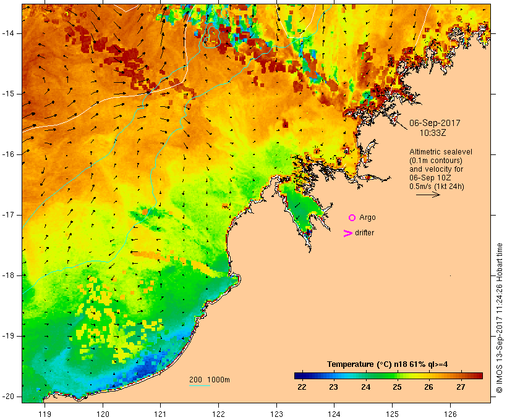Click the '-20' latitude axis label
507x420 pixels.
[x=8, y=397]
